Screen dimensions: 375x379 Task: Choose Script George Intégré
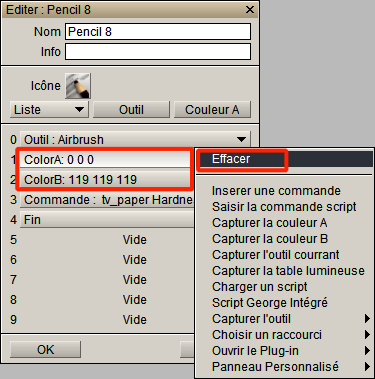[x=285, y=303]
